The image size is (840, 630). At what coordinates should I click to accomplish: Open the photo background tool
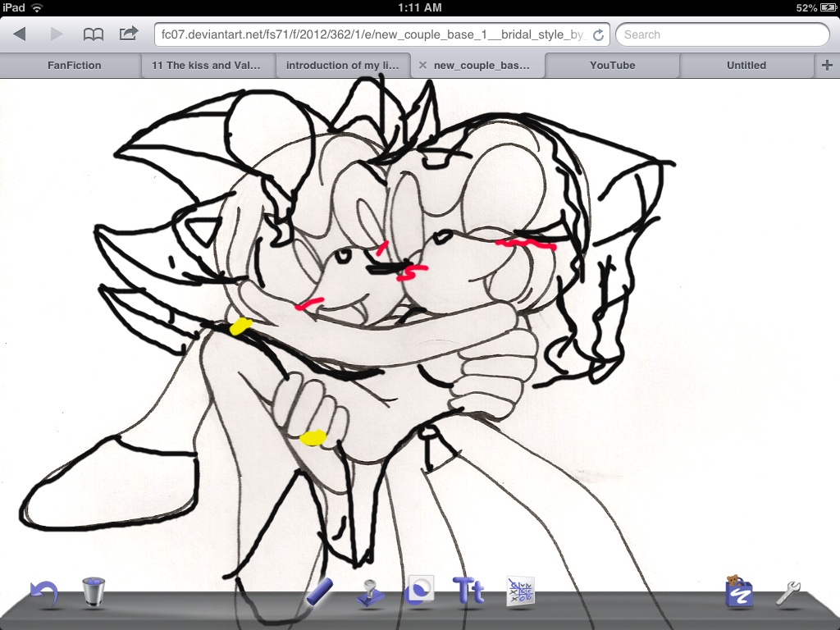click(419, 591)
